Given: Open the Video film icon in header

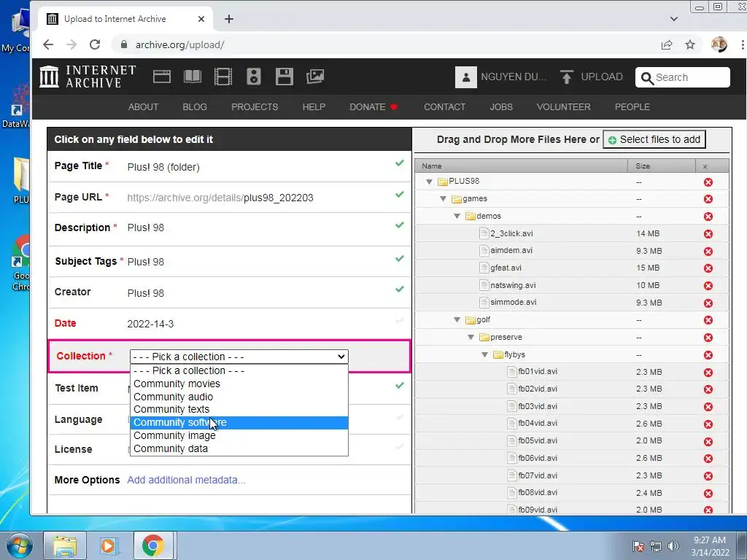Looking at the screenshot, I should pos(223,77).
